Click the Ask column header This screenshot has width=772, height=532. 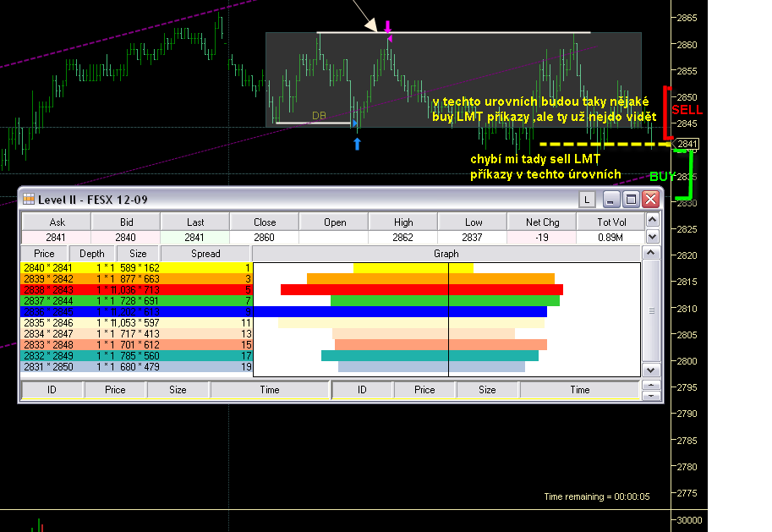click(x=57, y=222)
